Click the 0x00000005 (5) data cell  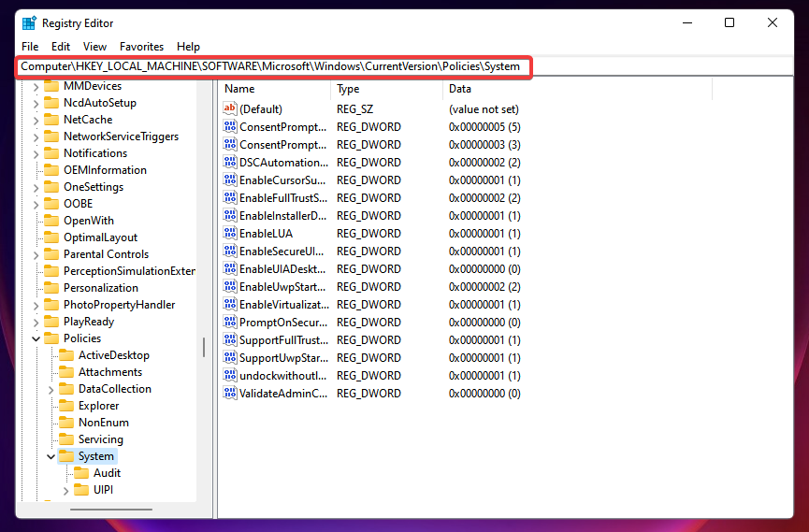click(x=484, y=127)
